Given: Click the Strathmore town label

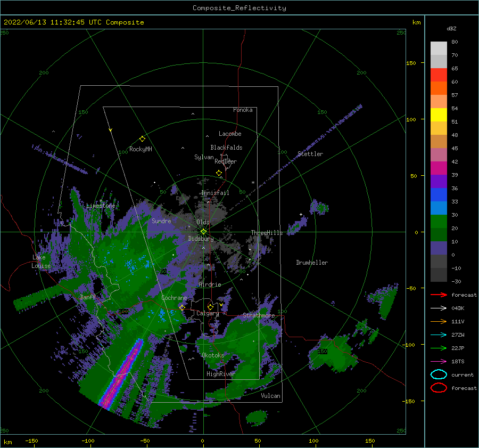Looking at the screenshot, I should (259, 315).
